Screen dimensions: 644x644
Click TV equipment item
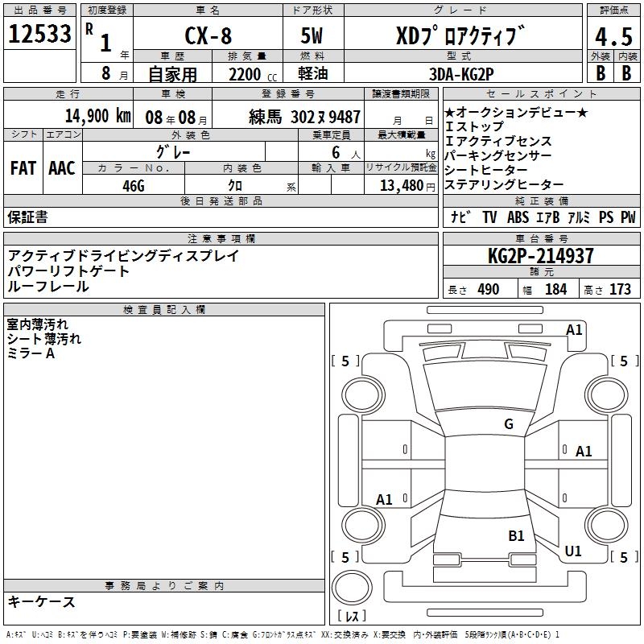click(x=489, y=217)
